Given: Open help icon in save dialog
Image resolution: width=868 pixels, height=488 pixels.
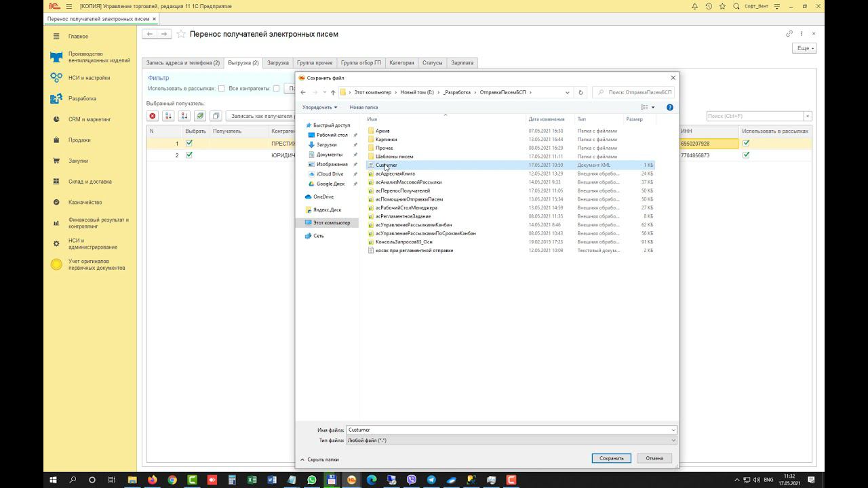Looking at the screenshot, I should 669,107.
